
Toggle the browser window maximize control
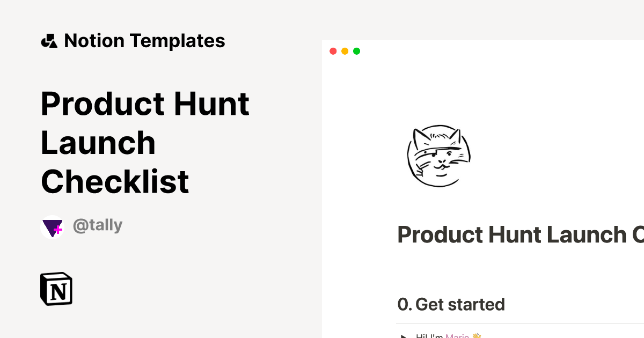[x=356, y=51]
